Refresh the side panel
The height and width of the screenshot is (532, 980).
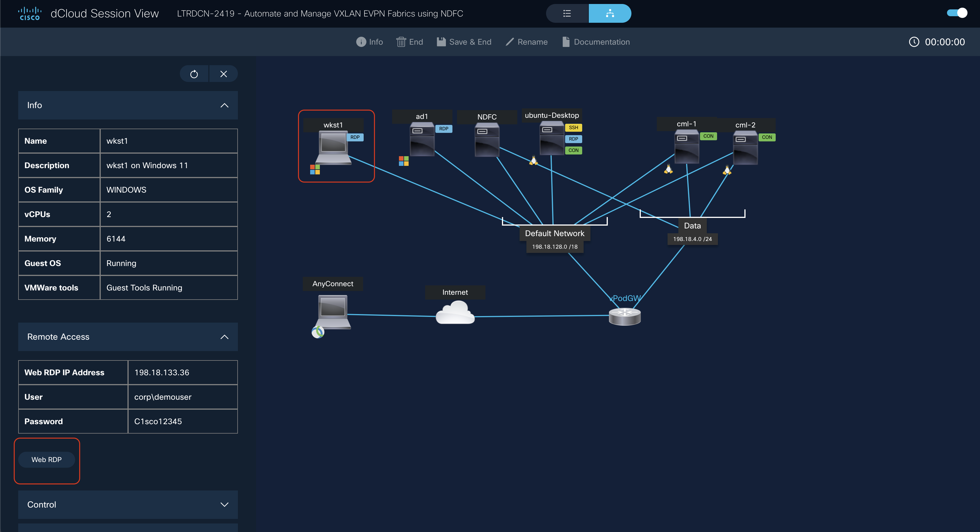(194, 74)
